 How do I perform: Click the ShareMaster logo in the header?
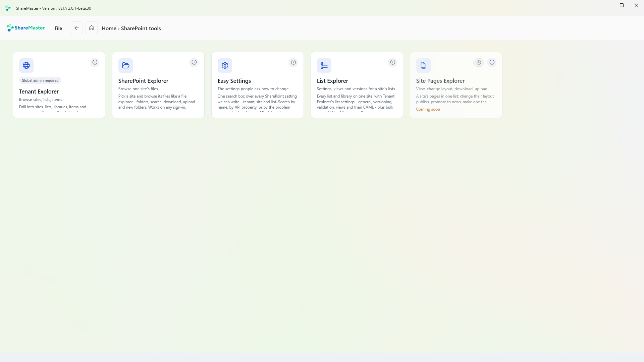pos(25,28)
